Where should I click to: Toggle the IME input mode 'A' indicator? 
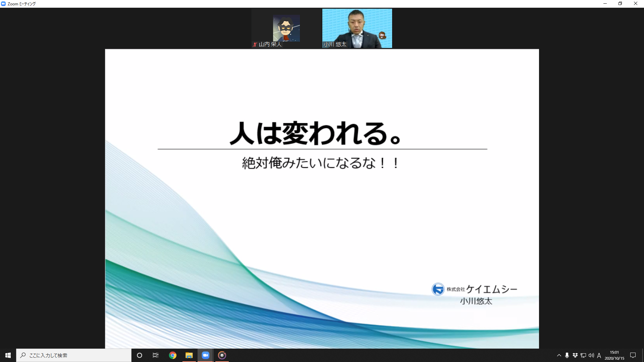(599, 355)
